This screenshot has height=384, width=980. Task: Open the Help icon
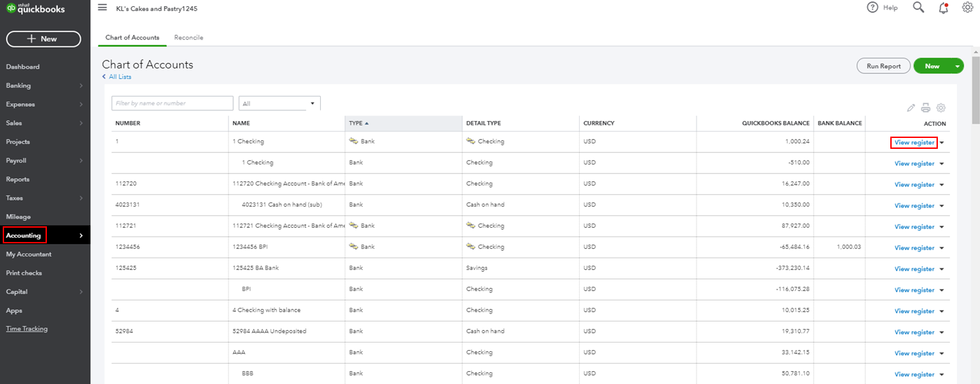(873, 7)
